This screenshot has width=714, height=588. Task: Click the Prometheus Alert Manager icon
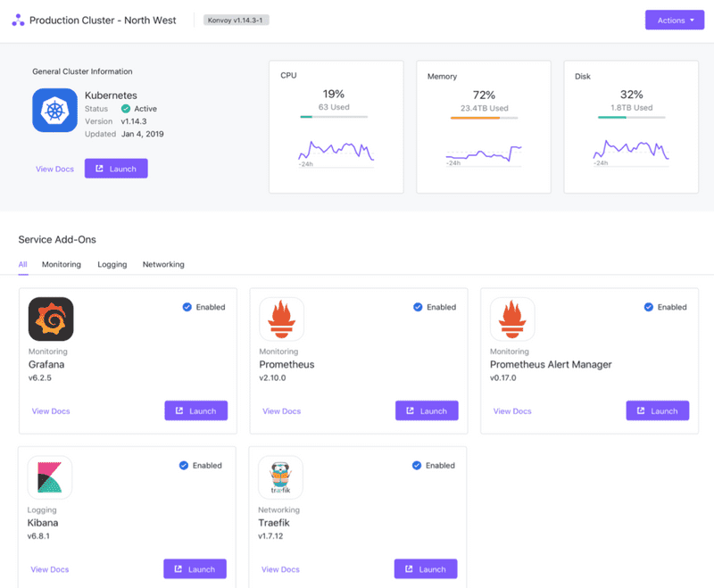(512, 319)
